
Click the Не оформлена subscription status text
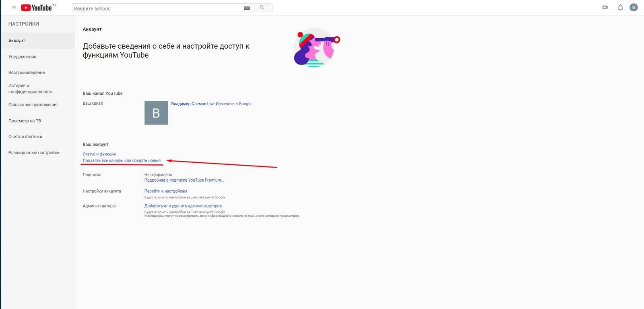158,175
